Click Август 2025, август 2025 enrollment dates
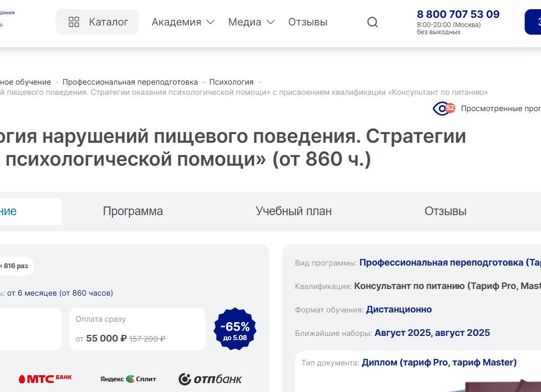 click(432, 333)
